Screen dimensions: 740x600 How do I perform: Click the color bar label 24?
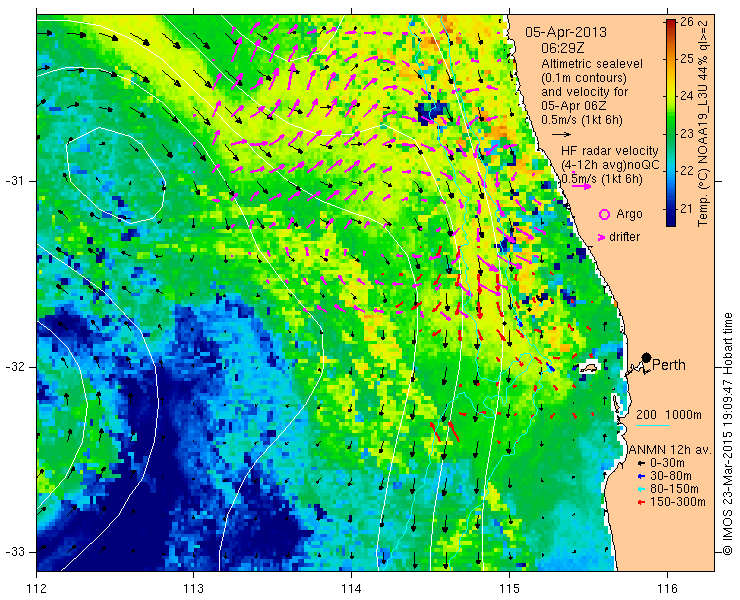click(686, 96)
